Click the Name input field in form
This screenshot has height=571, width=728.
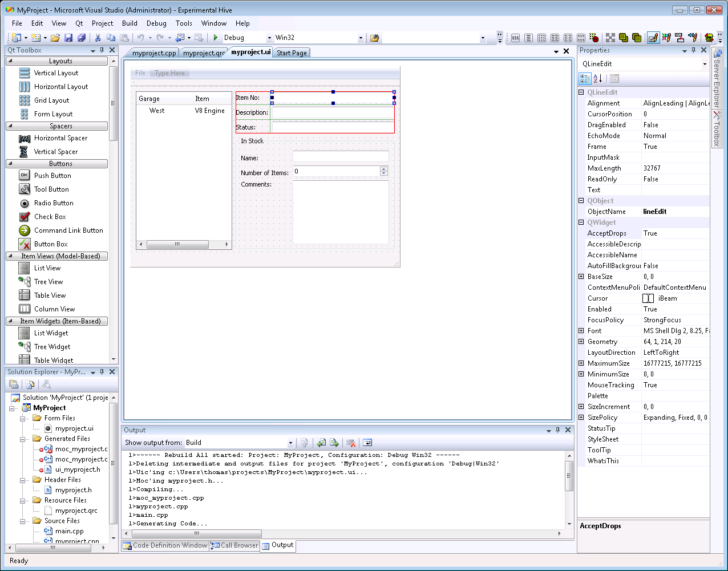pos(340,157)
